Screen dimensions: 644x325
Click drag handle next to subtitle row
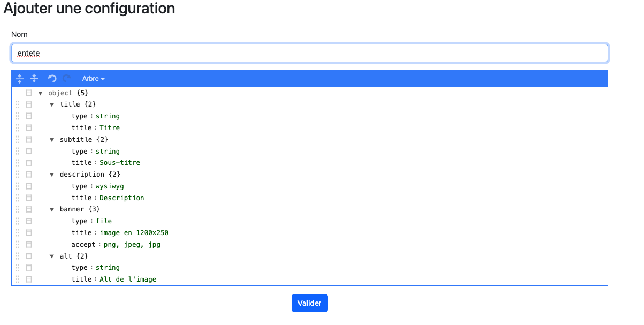18,140
